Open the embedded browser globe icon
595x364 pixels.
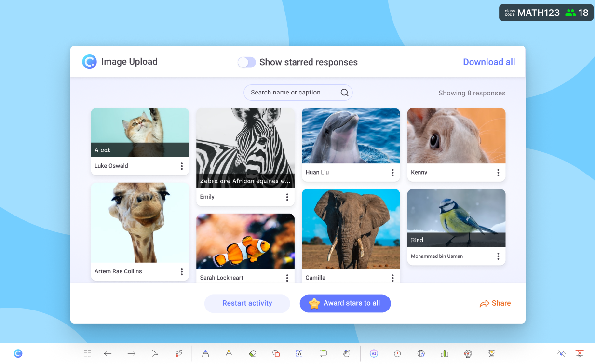pyautogui.click(x=421, y=353)
